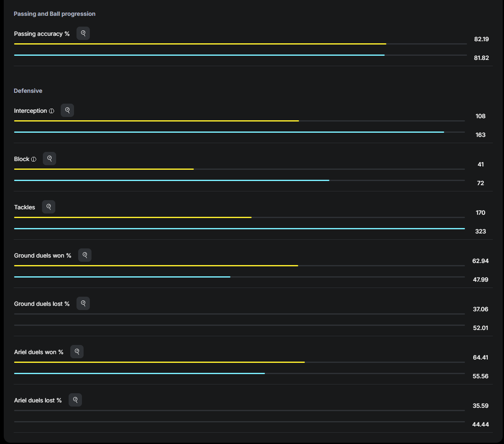The image size is (504, 444).
Task: Click the 82.19 passing accuracy value
Action: pyautogui.click(x=481, y=39)
